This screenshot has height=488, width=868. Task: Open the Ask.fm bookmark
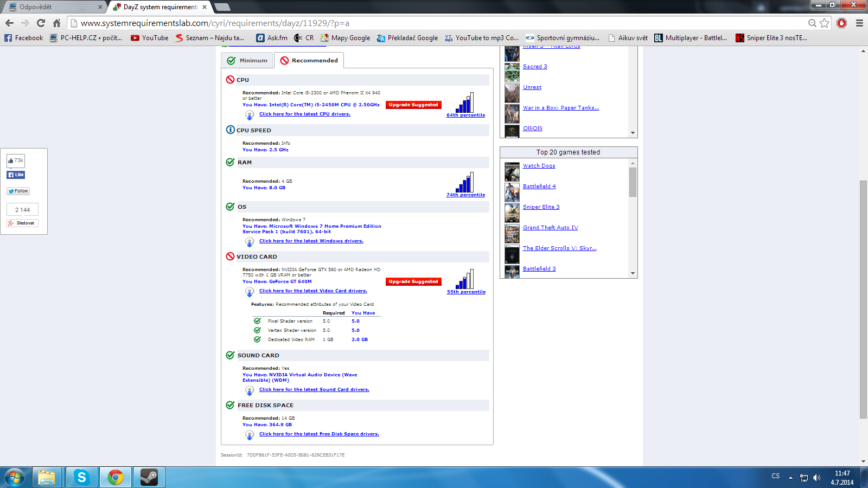tap(272, 38)
